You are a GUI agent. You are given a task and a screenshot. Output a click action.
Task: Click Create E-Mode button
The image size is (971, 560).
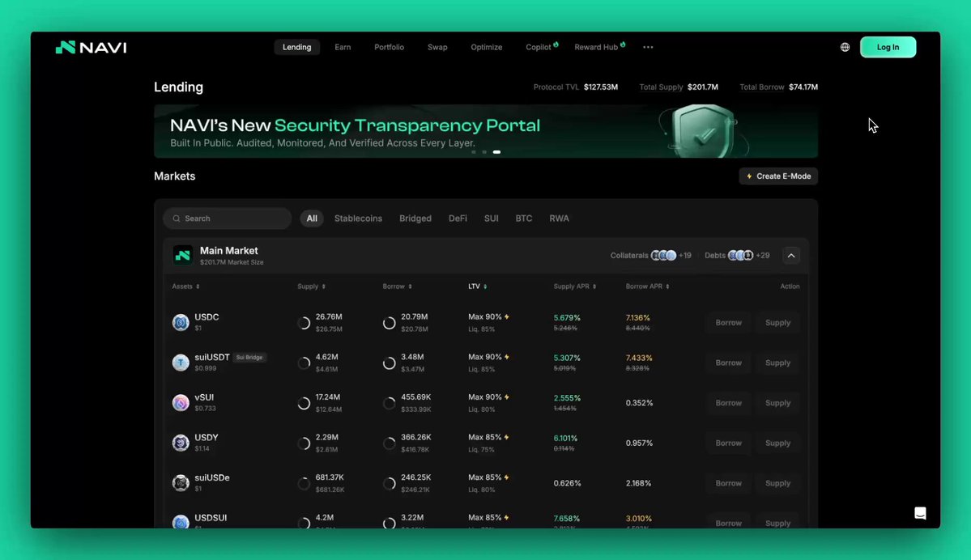(777, 176)
